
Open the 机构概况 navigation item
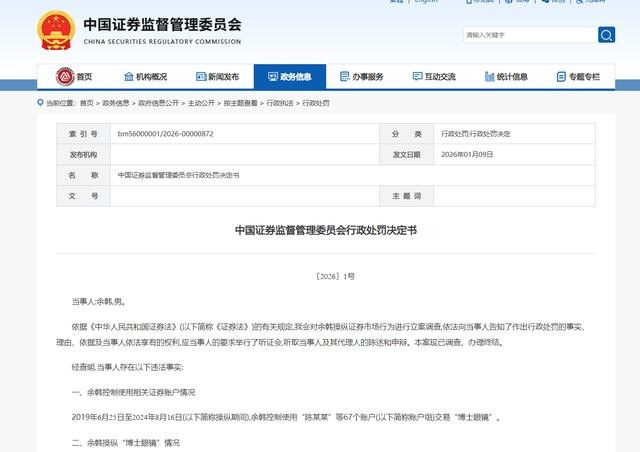[146, 77]
